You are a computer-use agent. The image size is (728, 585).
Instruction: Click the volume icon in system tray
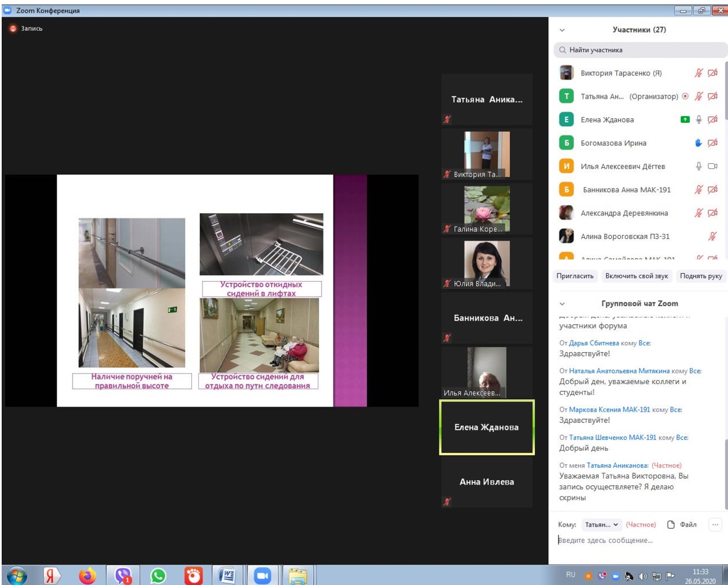tap(643, 576)
